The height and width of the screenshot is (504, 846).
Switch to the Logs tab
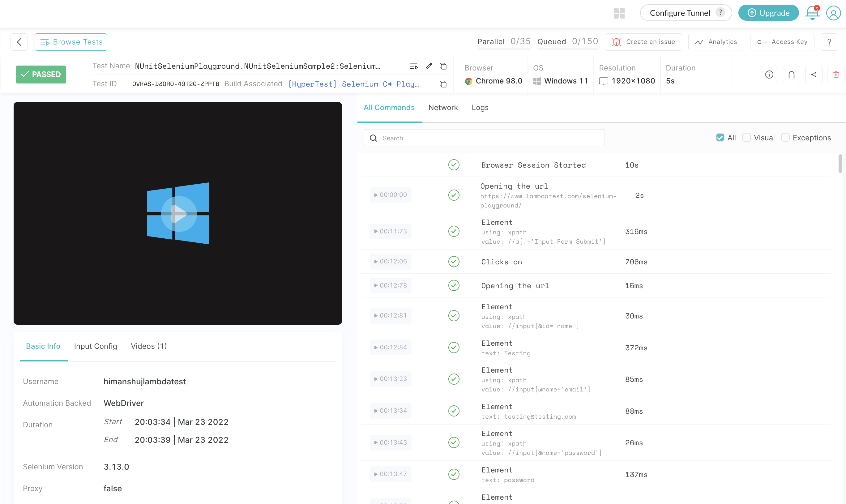pyautogui.click(x=480, y=107)
